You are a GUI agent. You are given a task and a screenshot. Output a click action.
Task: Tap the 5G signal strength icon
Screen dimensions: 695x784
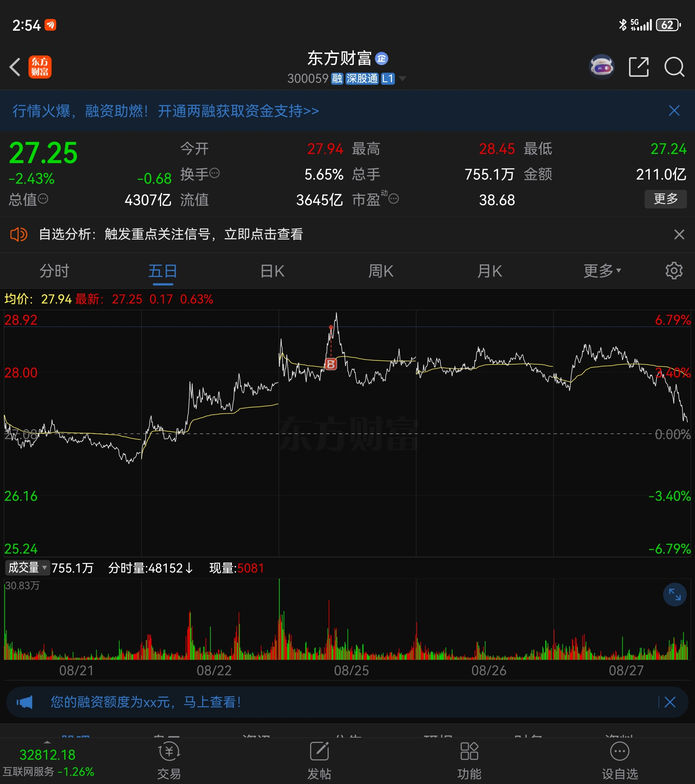[x=641, y=25]
